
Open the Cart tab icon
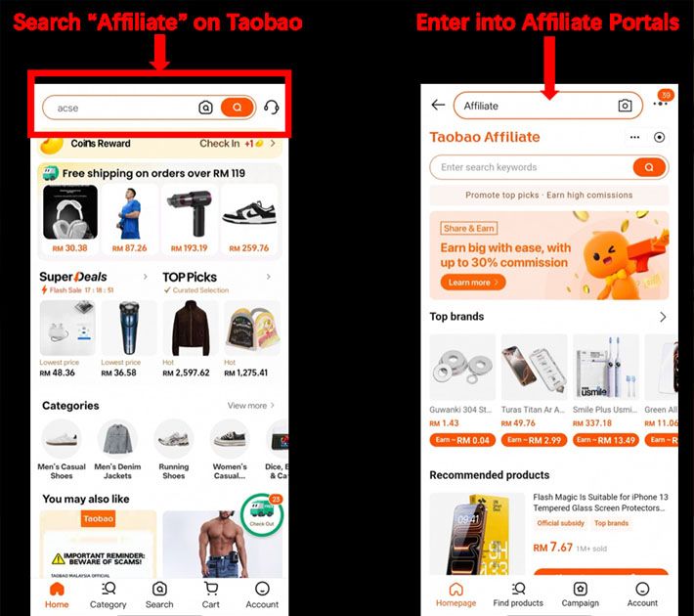pyautogui.click(x=211, y=589)
